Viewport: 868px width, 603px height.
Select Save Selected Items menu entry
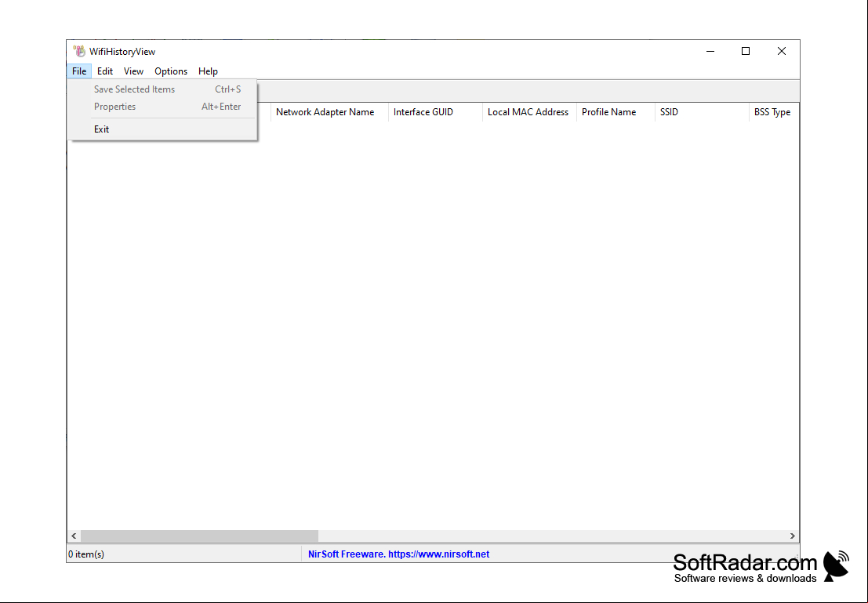162,89
